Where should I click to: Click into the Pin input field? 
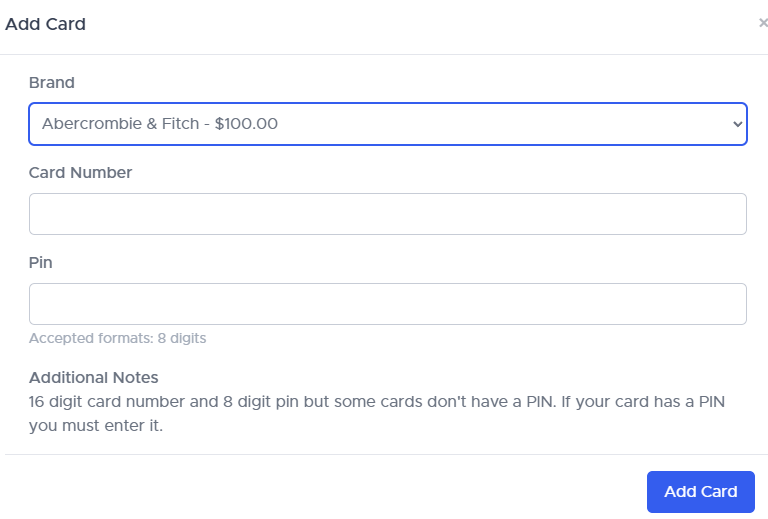pyautogui.click(x=387, y=304)
